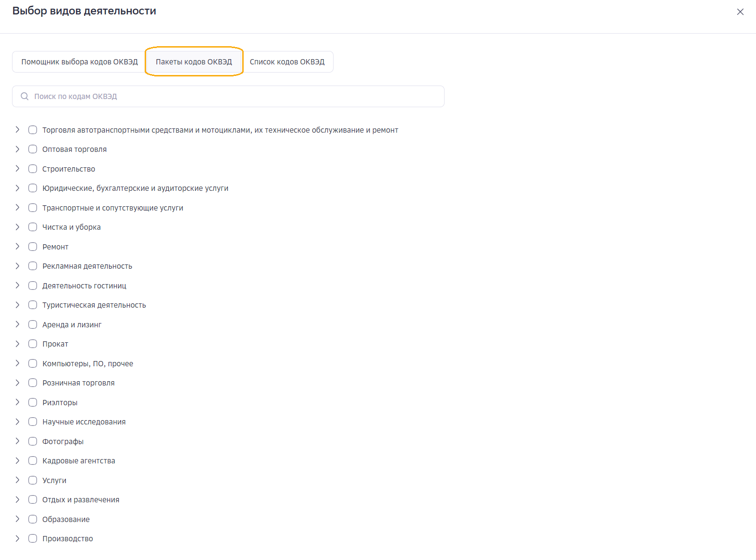Screen dimensions: 756x560
Task: Expand the Транспортные и сопутствующие услуги section
Action: (17, 208)
